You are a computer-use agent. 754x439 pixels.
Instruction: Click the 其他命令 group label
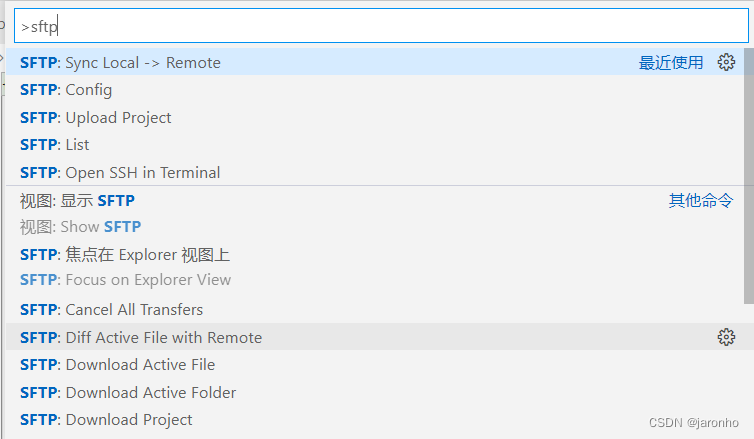(701, 200)
